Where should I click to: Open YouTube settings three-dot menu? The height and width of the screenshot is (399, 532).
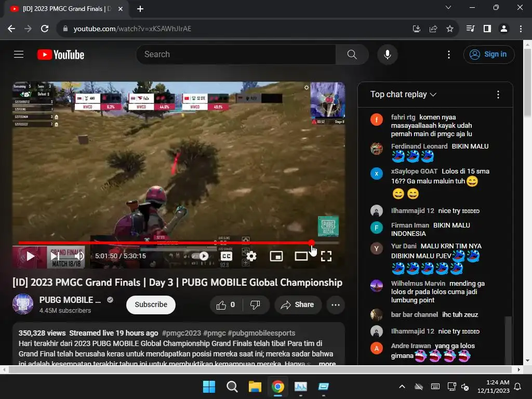tap(448, 54)
